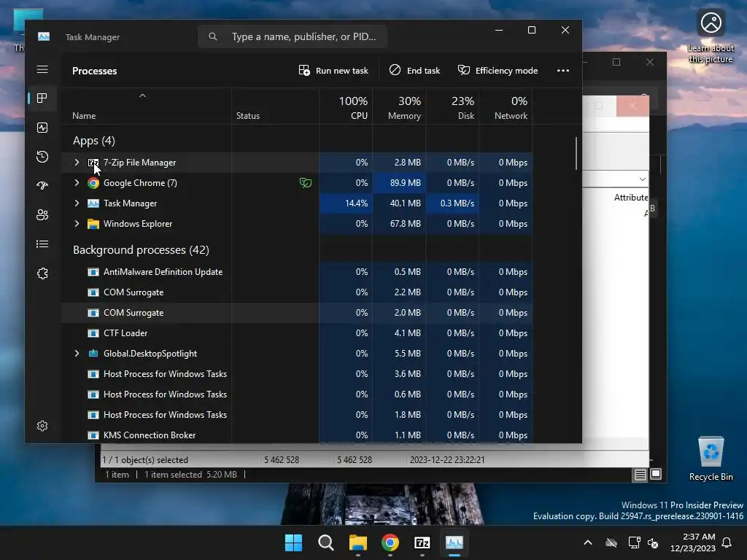
Task: Select Host Process for Windows Tasks 3.6 MB row
Action: tap(297, 374)
